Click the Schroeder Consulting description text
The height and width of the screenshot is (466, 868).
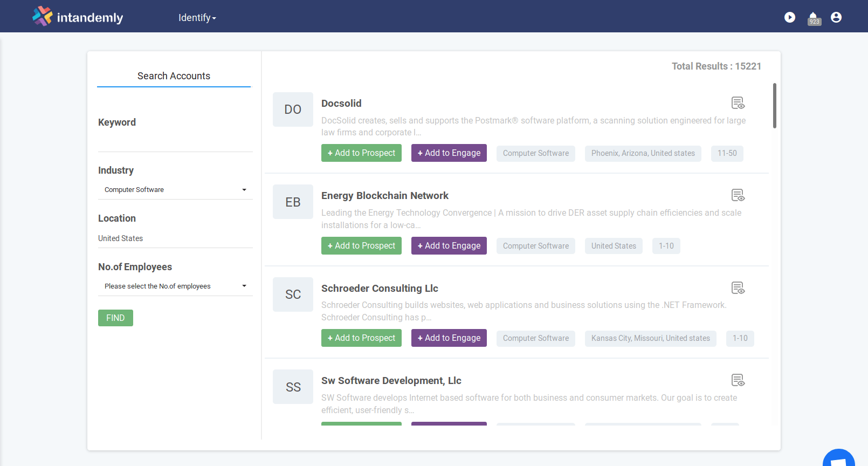coord(524,311)
